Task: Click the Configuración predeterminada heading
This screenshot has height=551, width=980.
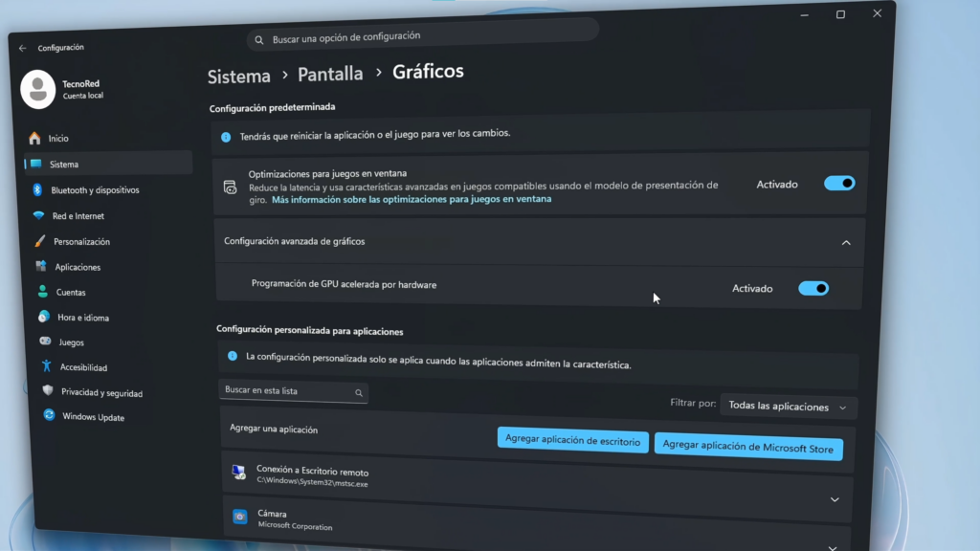Action: [272, 107]
